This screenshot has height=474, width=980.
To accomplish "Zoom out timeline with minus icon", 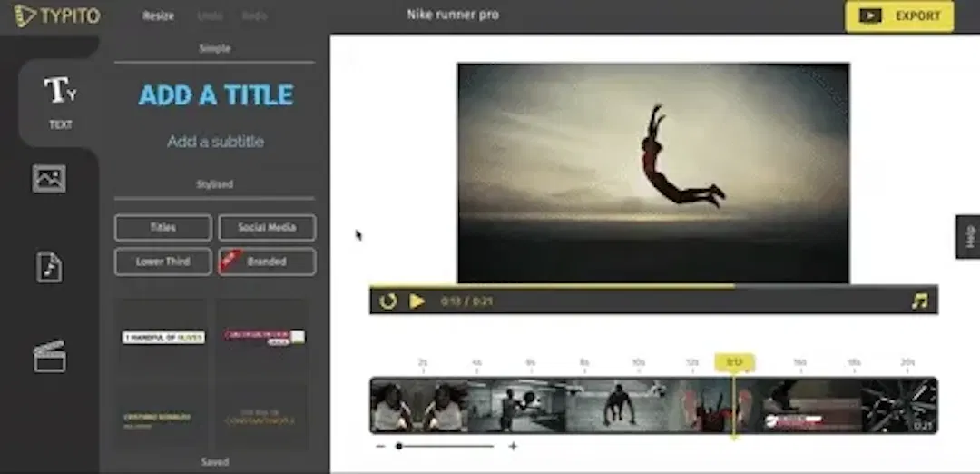I will point(380,446).
